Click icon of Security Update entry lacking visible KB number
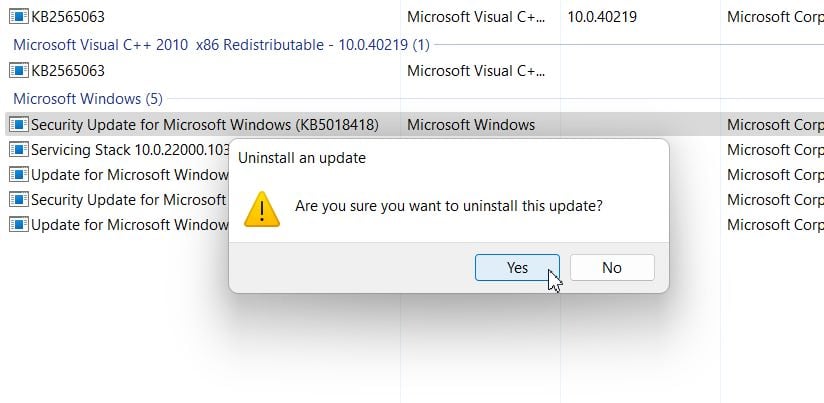The height and width of the screenshot is (403, 824). 18,200
